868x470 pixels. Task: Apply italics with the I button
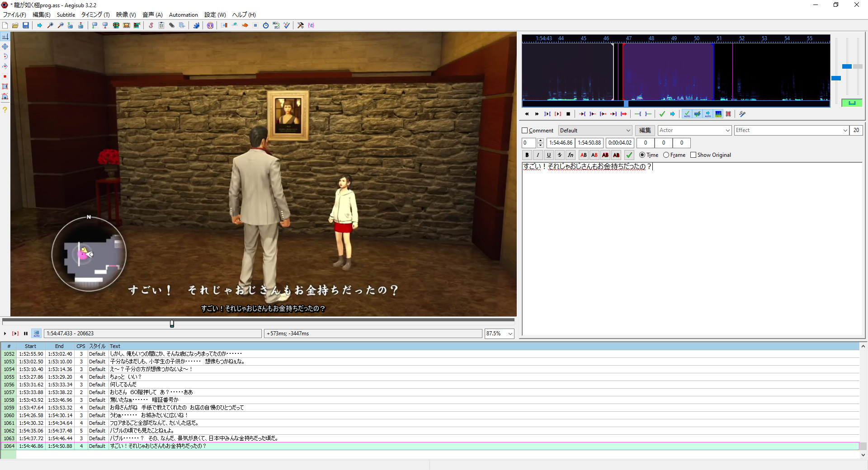click(x=538, y=155)
